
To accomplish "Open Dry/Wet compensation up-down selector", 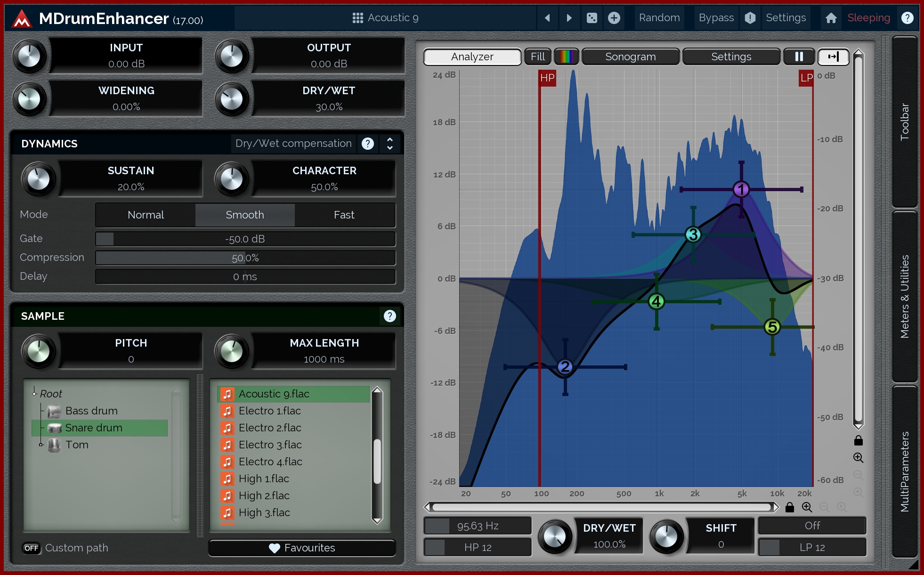I will pyautogui.click(x=390, y=144).
